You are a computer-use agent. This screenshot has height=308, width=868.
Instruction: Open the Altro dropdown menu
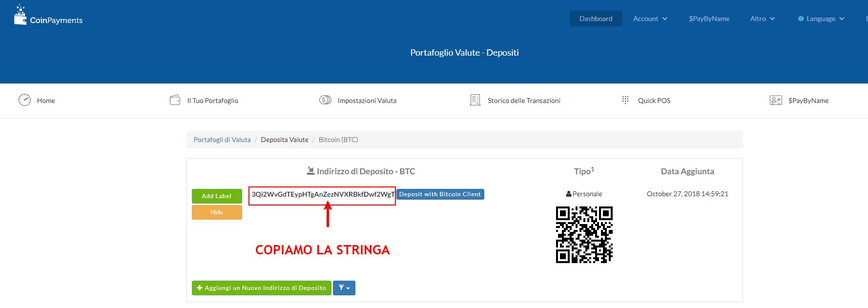762,19
